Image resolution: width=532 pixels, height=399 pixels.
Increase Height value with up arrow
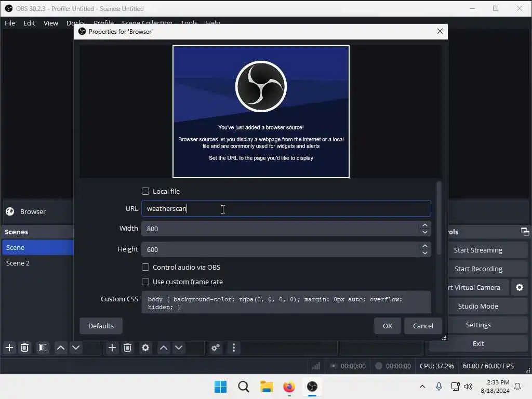[x=425, y=246]
